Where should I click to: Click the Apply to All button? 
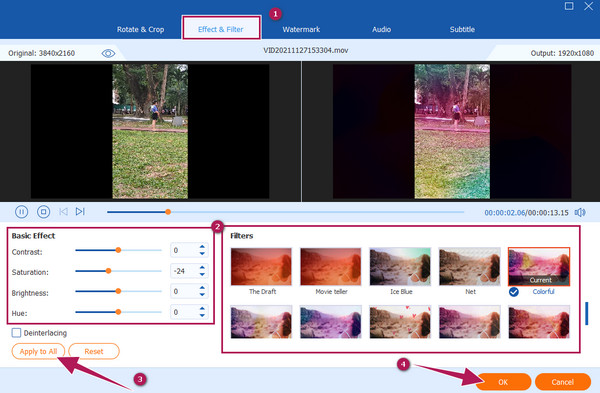pyautogui.click(x=38, y=351)
